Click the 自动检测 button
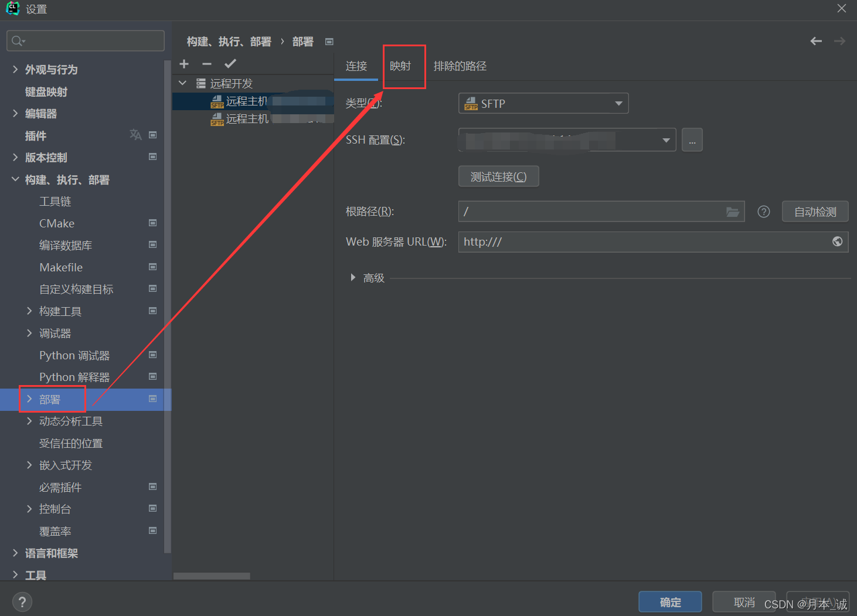The width and height of the screenshot is (857, 616). point(815,212)
